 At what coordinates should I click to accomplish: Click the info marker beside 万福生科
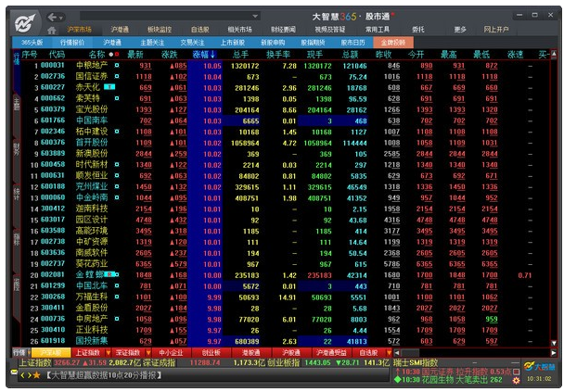(x=117, y=297)
